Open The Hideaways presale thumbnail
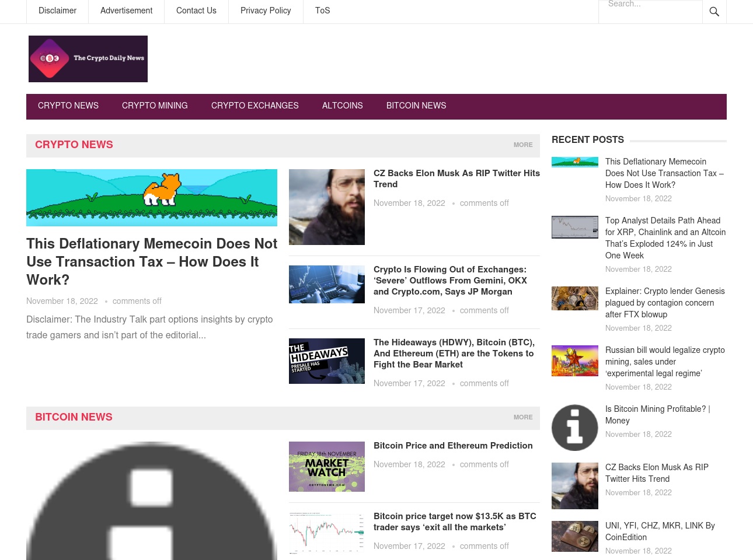Screen dimensions: 753x560 (327, 361)
